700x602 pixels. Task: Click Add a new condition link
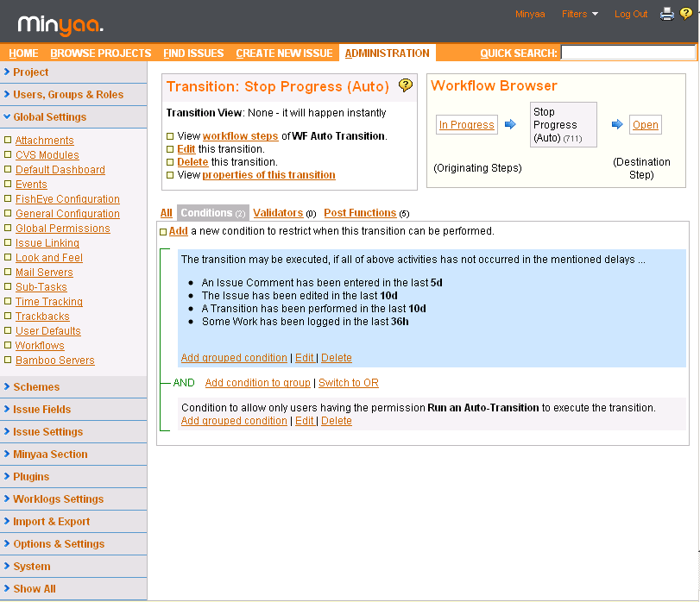point(178,231)
